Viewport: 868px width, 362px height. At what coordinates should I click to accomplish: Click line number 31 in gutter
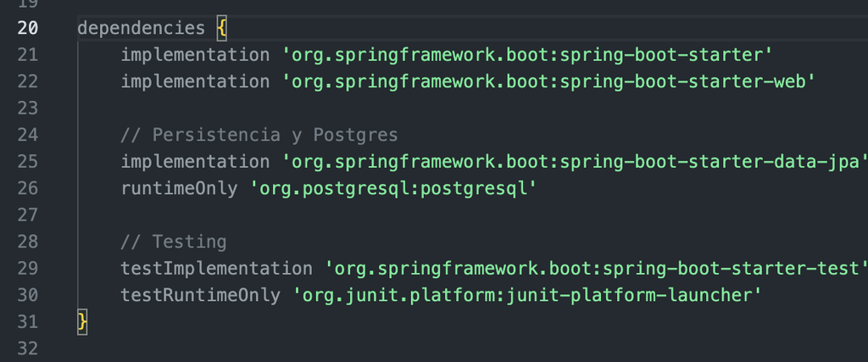[28, 322]
